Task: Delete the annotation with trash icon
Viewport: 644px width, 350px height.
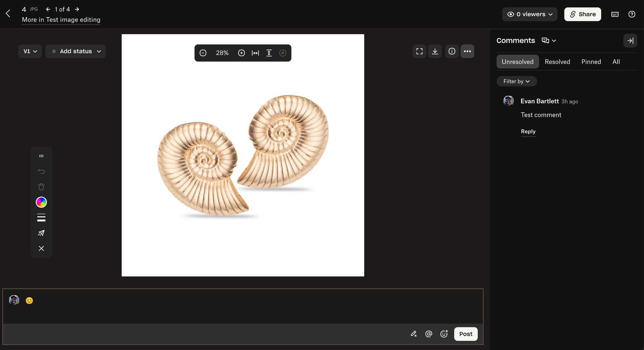Action: pos(41,187)
